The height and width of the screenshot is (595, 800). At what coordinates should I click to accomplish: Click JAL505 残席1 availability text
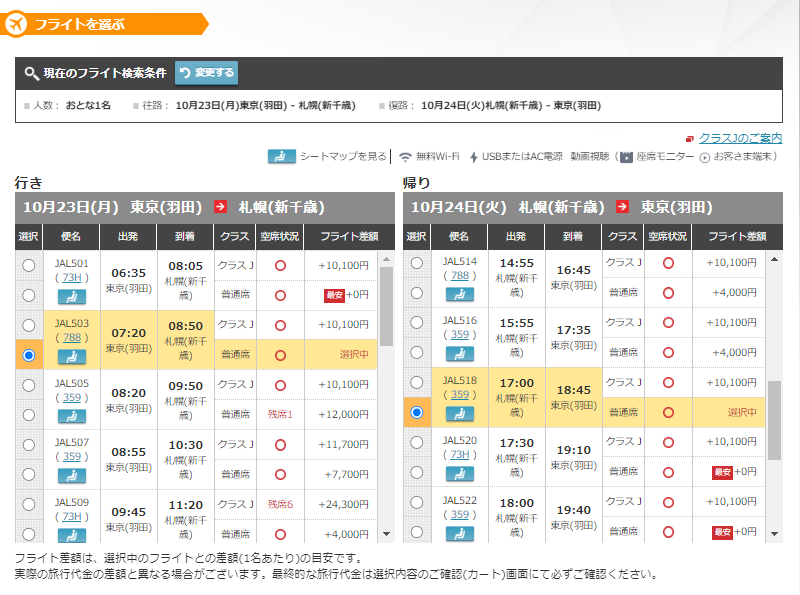(x=280, y=414)
